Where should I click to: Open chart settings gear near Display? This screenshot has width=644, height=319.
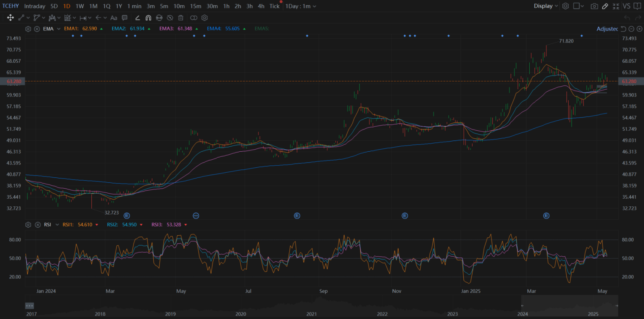coord(566,6)
